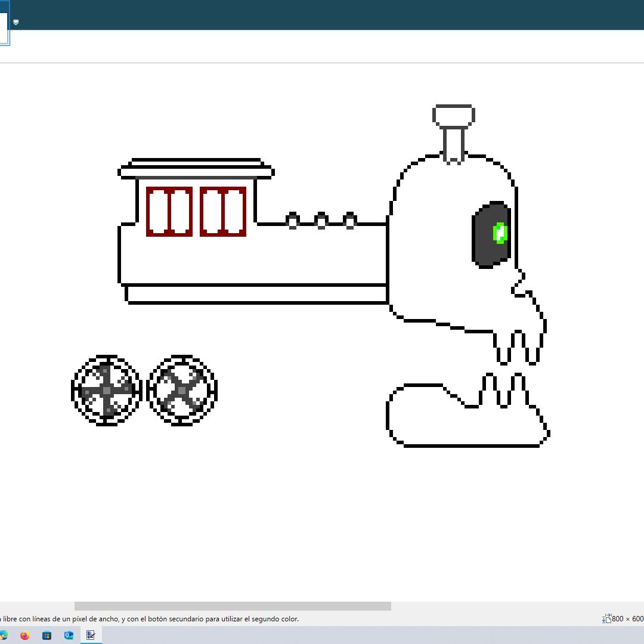Viewport: 644px width, 644px height.
Task: Click the green eye on the skull engine
Action: (x=500, y=233)
